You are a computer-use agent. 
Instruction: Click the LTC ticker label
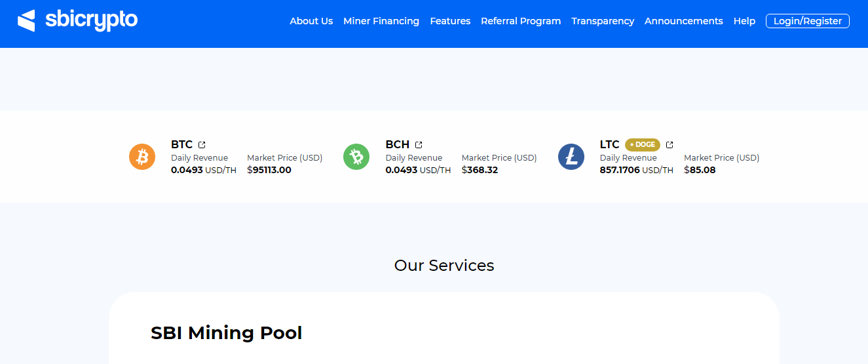coord(610,145)
